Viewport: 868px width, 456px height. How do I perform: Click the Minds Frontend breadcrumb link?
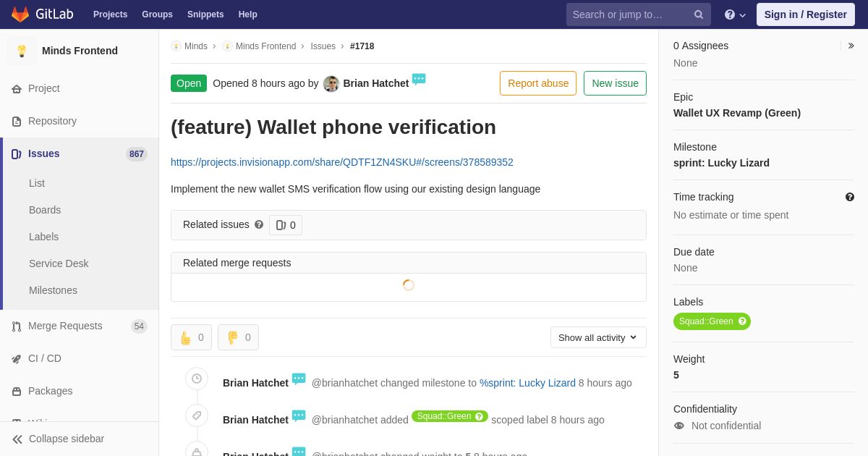[265, 46]
